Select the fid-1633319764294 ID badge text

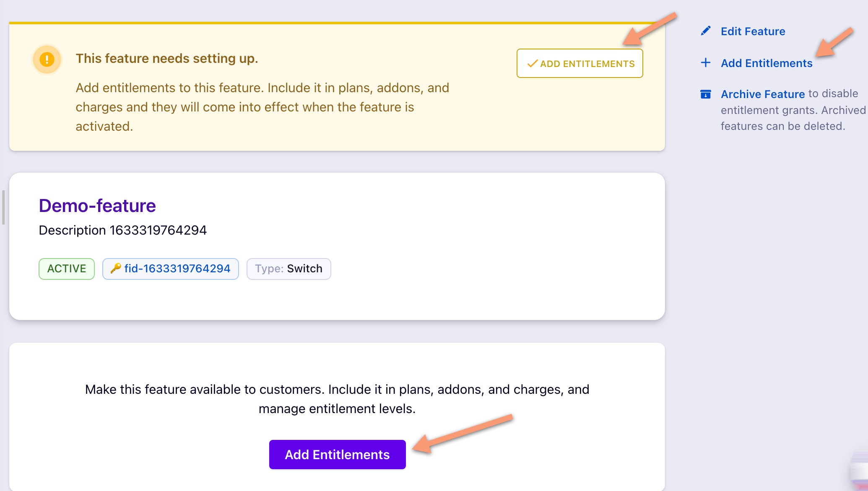click(177, 269)
